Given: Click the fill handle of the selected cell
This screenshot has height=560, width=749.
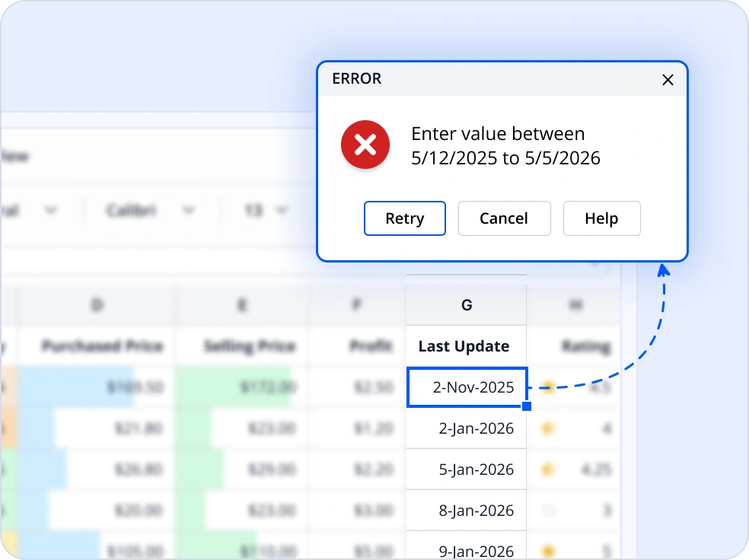Looking at the screenshot, I should pos(526,406).
